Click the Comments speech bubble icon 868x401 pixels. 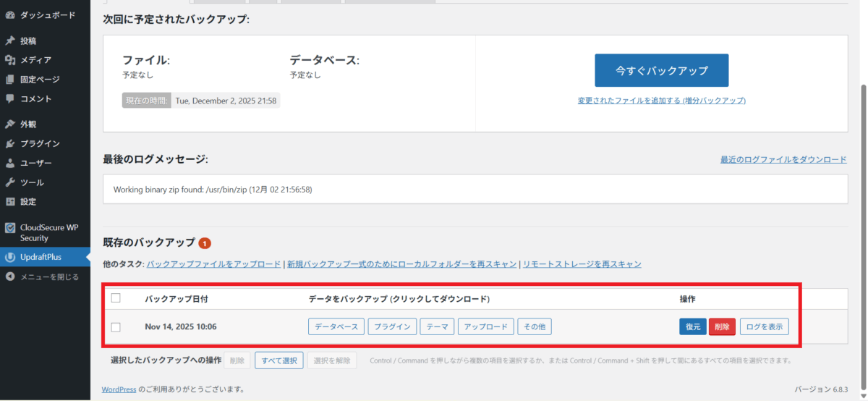(10, 98)
